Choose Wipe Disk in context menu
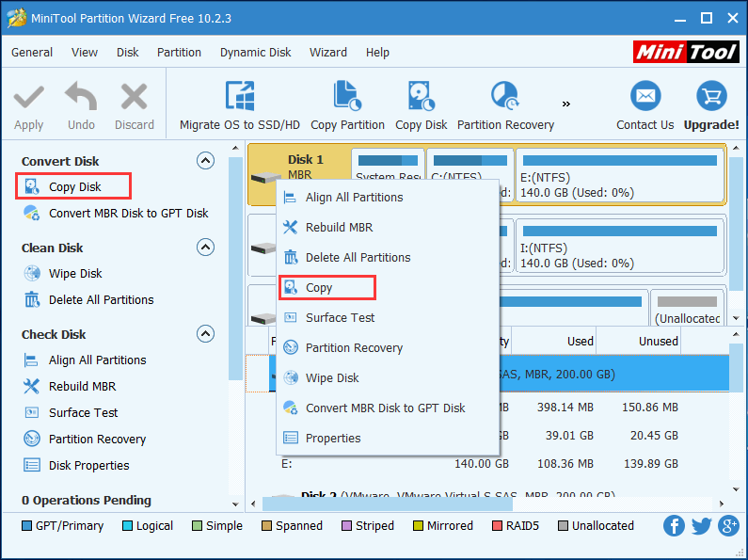748x560 pixels. click(388, 377)
